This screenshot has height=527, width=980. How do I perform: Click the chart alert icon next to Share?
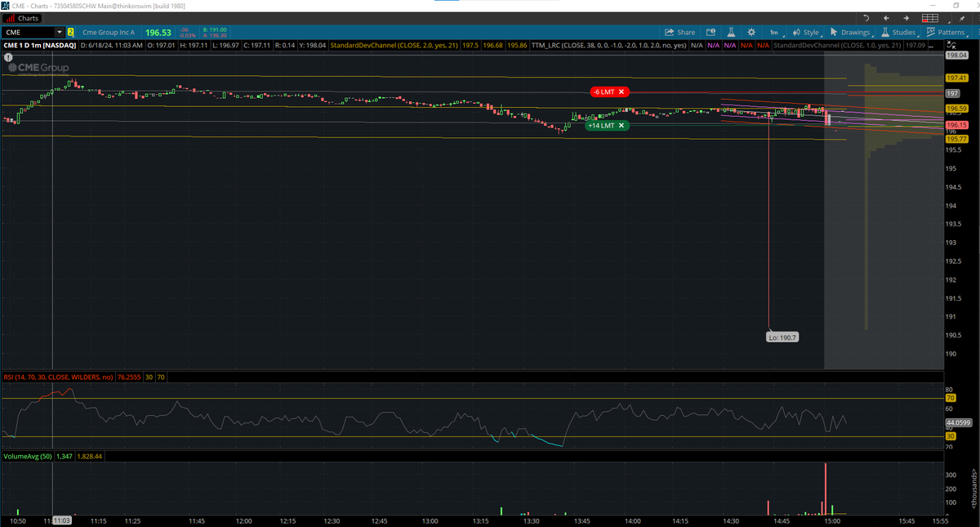(x=710, y=33)
